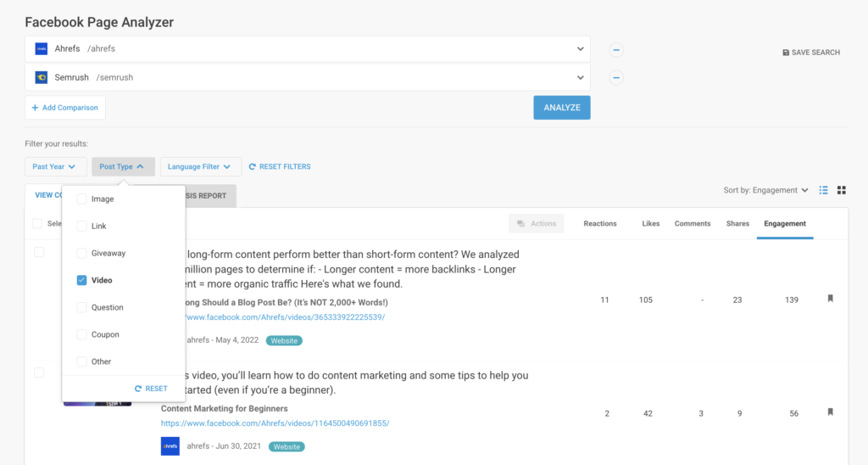The height and width of the screenshot is (465, 868).
Task: Click ahrefs avatar beside Jun 30, 2021
Action: [170, 446]
